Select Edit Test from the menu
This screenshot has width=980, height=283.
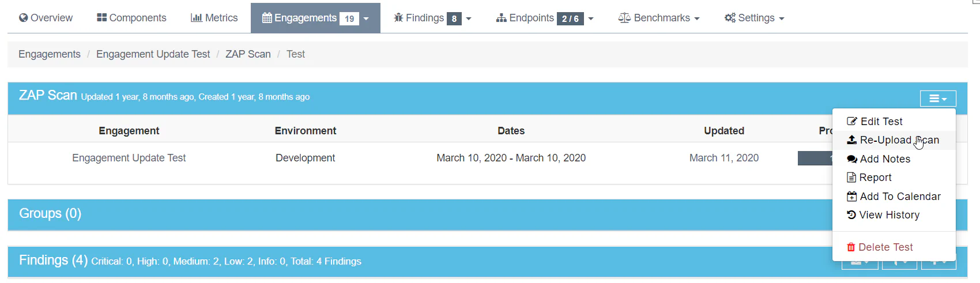point(881,122)
